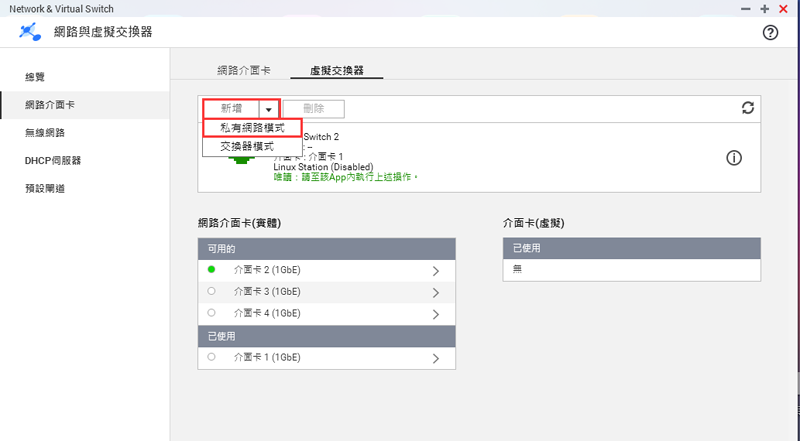Switch to the 網路介面卡 tab
Image resolution: width=800 pixels, height=441 pixels.
click(x=243, y=71)
